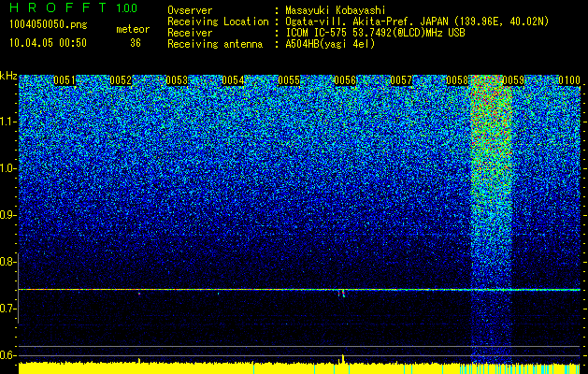The image size is (588, 374).
Task: Click the date stamp 10.04.05 00:50
Action: pos(48,43)
